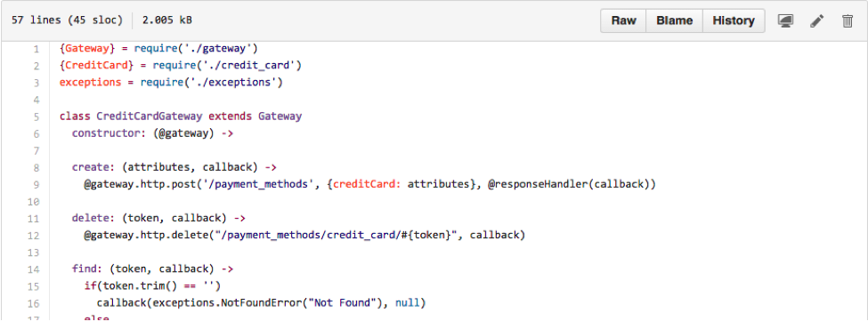View the Raw file contents
Viewport: 868px width, 321px height.
pyautogui.click(x=623, y=21)
